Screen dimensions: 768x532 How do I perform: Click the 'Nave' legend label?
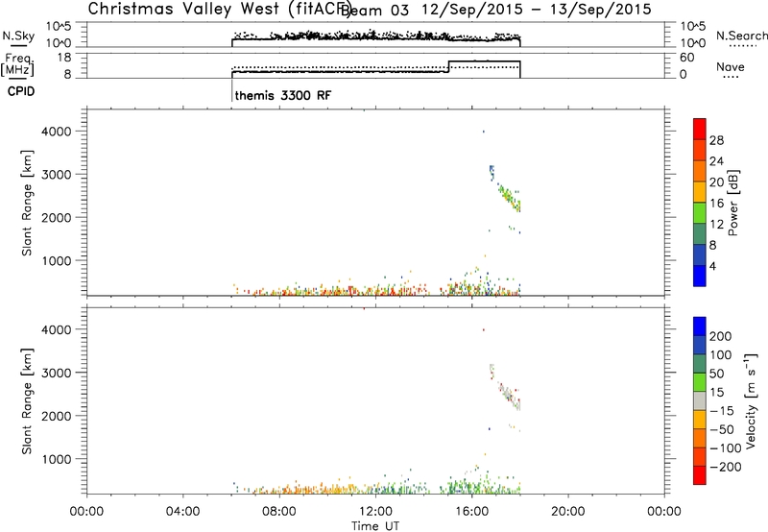tap(731, 67)
